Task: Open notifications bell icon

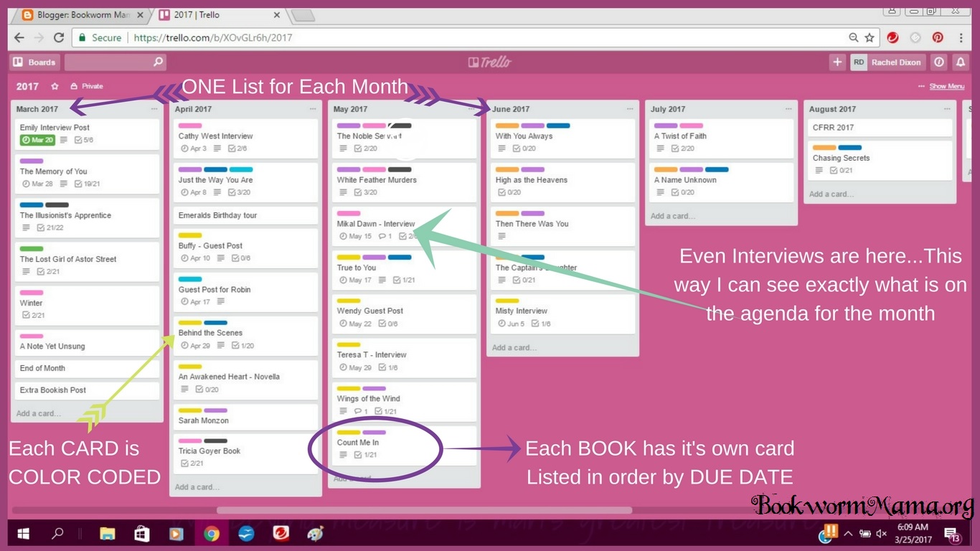Action: tap(961, 62)
